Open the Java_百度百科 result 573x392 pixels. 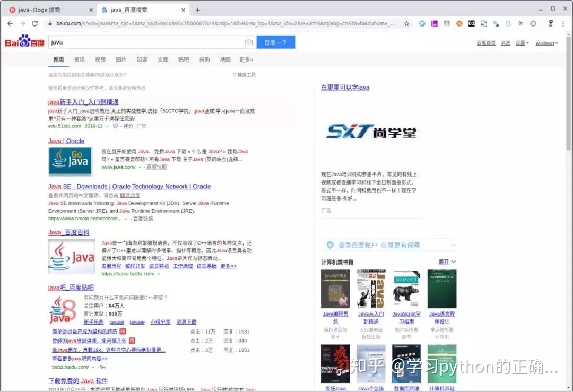coord(68,232)
